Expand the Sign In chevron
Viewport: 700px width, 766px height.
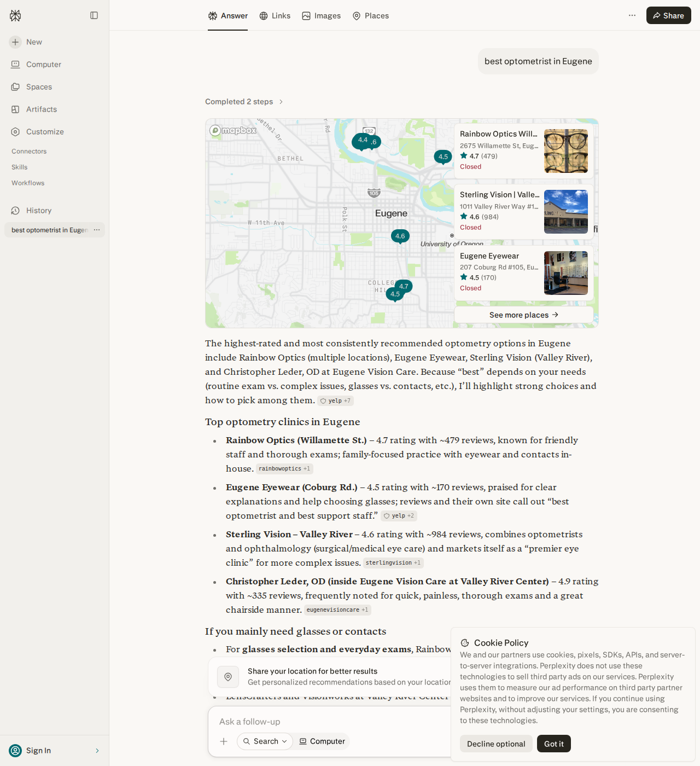[97, 751]
